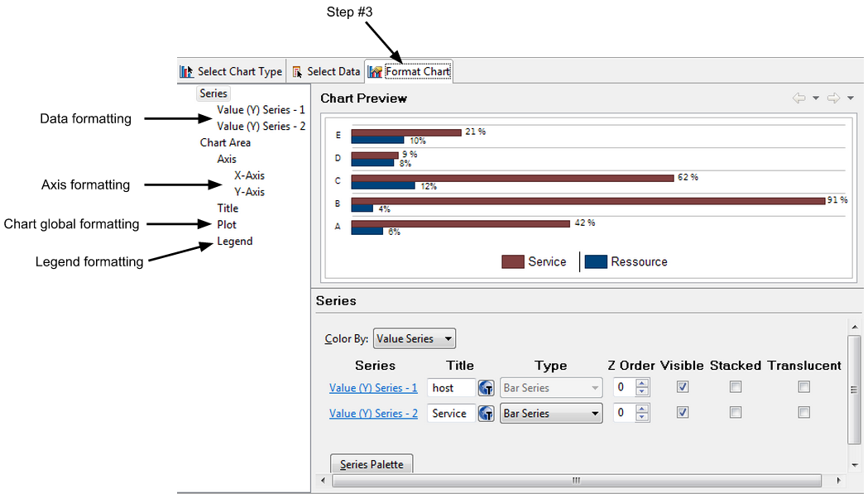The height and width of the screenshot is (498, 868).
Task: Select X-Axis in the tree
Action: tap(249, 175)
